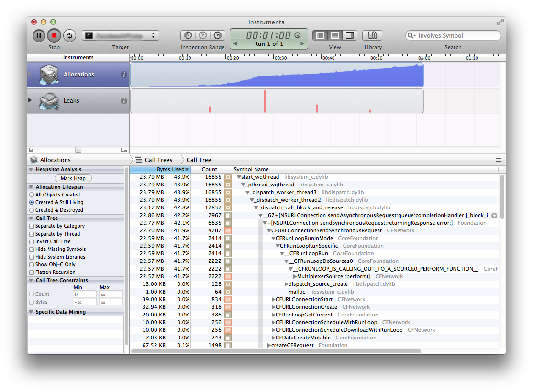Click the Bytes Max input field
This screenshot has height=392, width=533.
pos(111,302)
